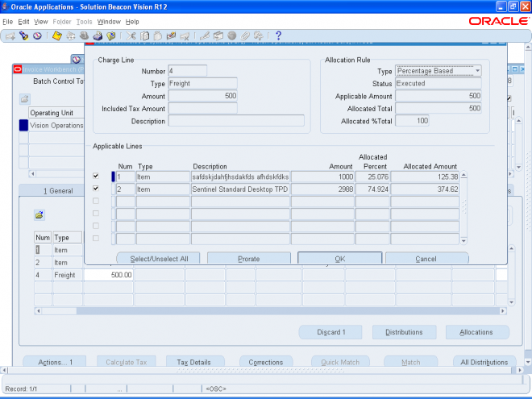
Task: Click the Find flashlight toolbar icon
Action: point(23,35)
